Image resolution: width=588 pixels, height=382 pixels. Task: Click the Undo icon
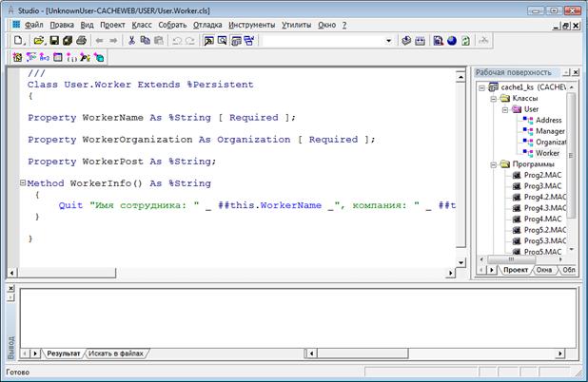click(177, 41)
